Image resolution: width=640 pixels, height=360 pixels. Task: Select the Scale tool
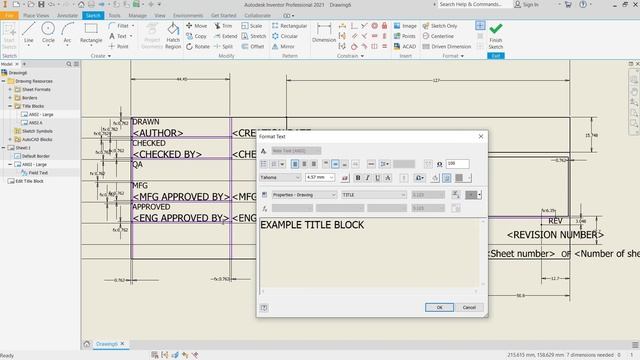tap(252, 26)
